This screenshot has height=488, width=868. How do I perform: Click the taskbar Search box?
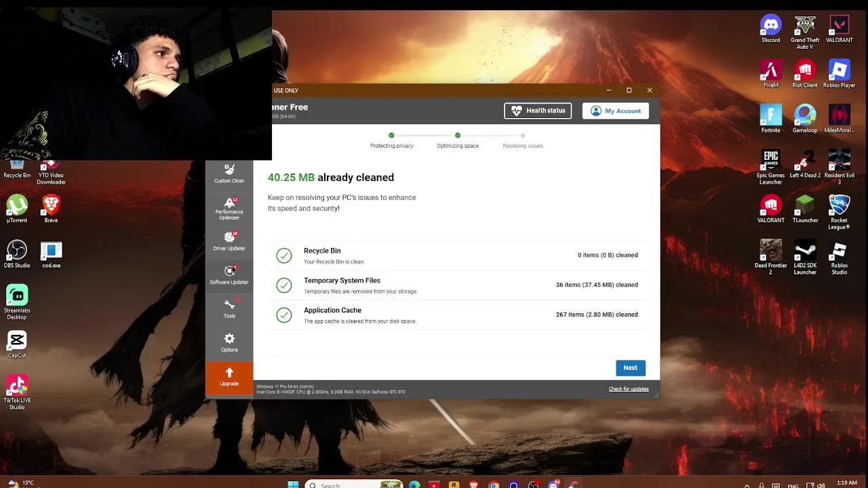(x=353, y=485)
